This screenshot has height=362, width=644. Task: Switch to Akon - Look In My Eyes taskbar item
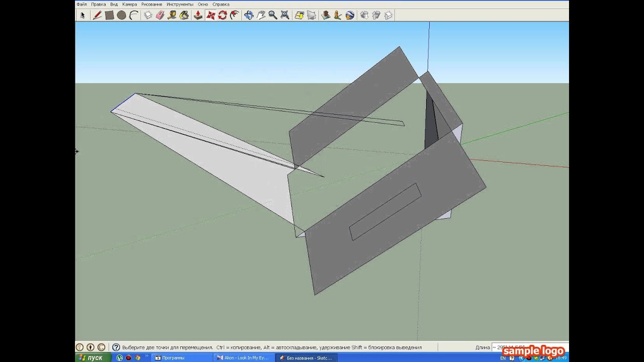(x=244, y=358)
